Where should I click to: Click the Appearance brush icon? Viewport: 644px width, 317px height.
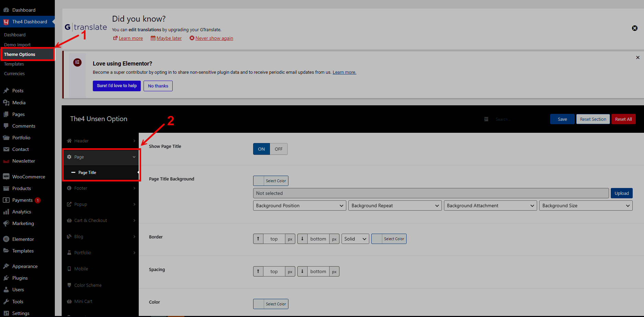coord(6,266)
